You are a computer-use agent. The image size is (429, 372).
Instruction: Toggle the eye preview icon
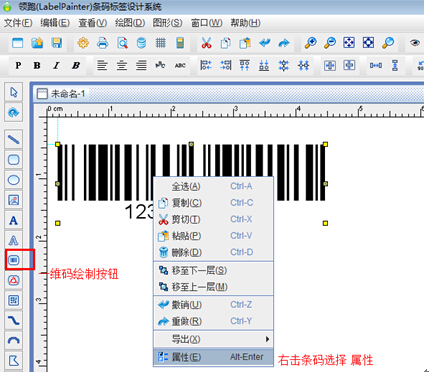pos(415,43)
